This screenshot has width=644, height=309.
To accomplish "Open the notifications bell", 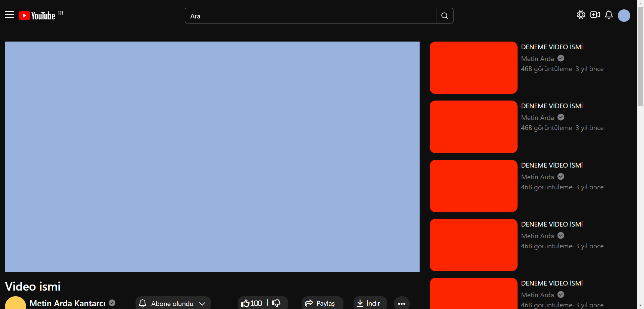I will tap(609, 15).
